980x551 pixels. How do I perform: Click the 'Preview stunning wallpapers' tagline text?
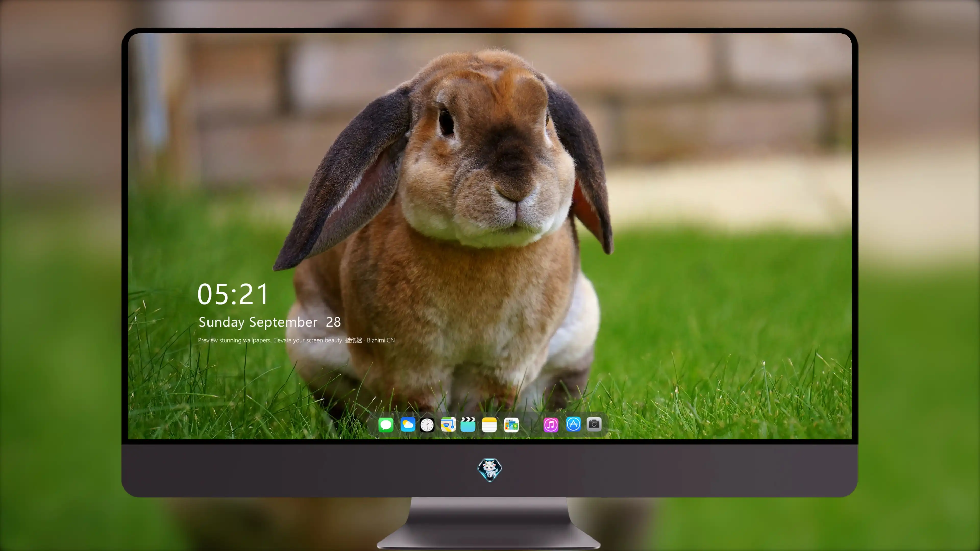pos(296,340)
